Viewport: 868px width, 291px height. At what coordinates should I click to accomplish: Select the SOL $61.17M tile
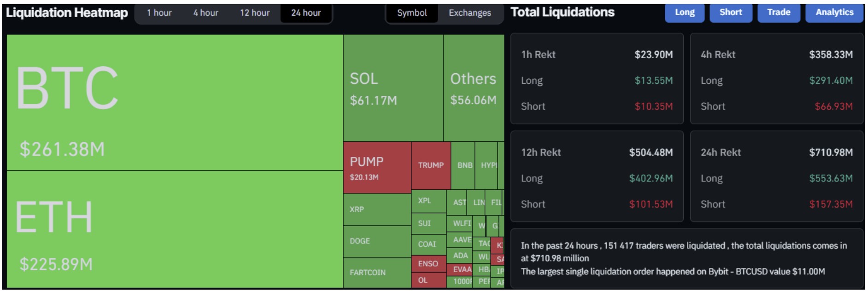[393, 88]
